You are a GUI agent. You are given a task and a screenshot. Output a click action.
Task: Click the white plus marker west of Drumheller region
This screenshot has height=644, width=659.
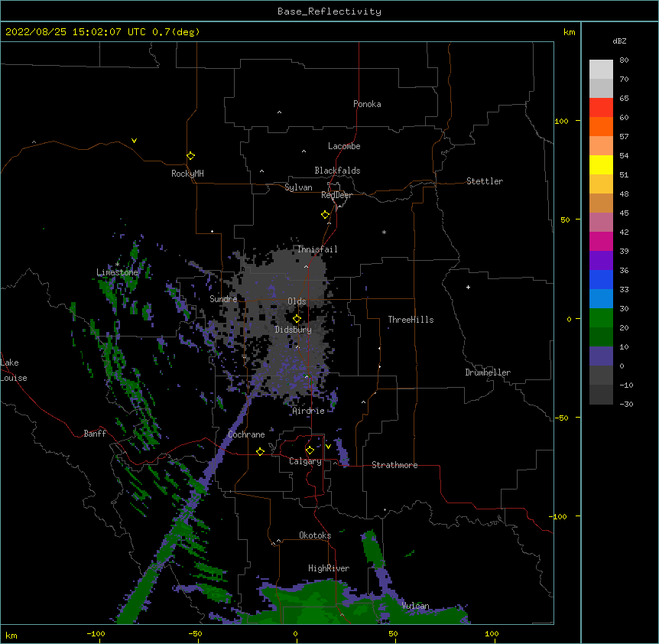click(468, 287)
